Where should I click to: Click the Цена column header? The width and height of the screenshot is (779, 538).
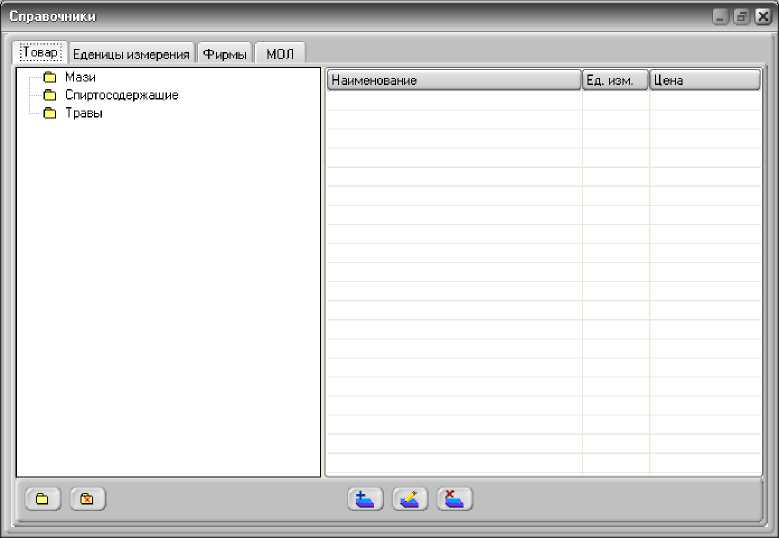click(705, 80)
